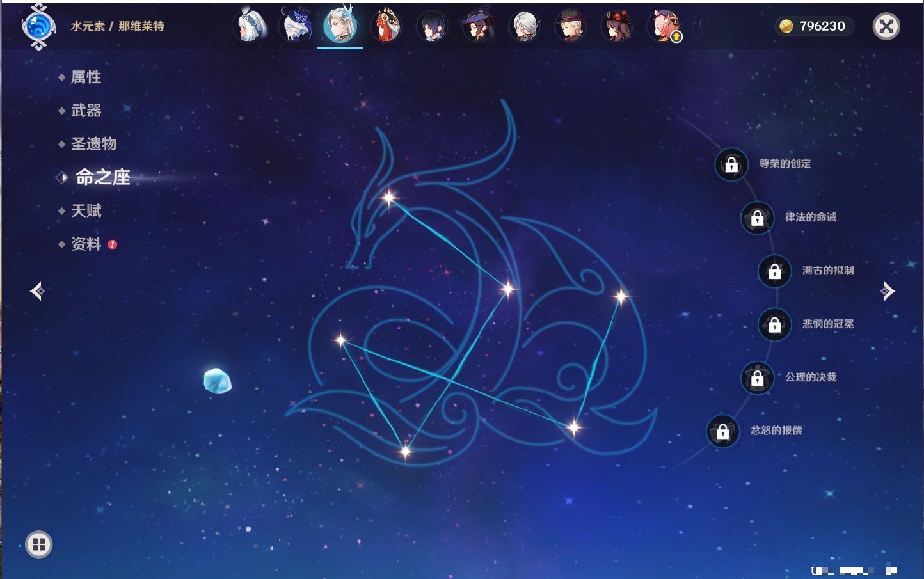Click the locked 律法的命诫 constellation icon
The image size is (924, 579).
point(757,218)
